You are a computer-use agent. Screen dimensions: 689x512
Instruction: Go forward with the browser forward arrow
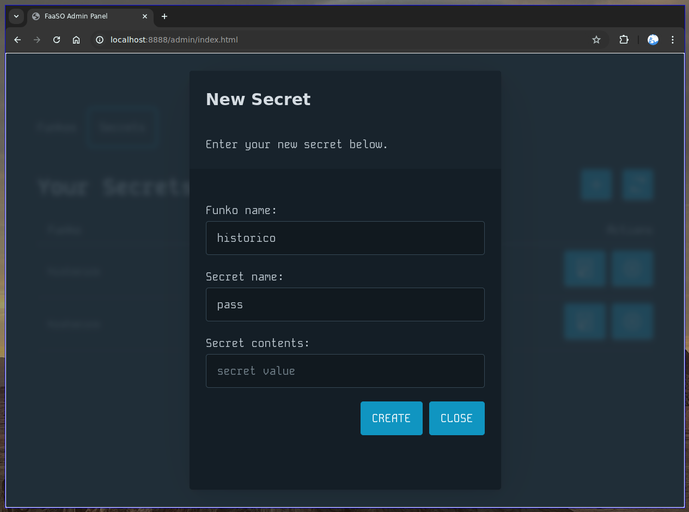[37, 40]
